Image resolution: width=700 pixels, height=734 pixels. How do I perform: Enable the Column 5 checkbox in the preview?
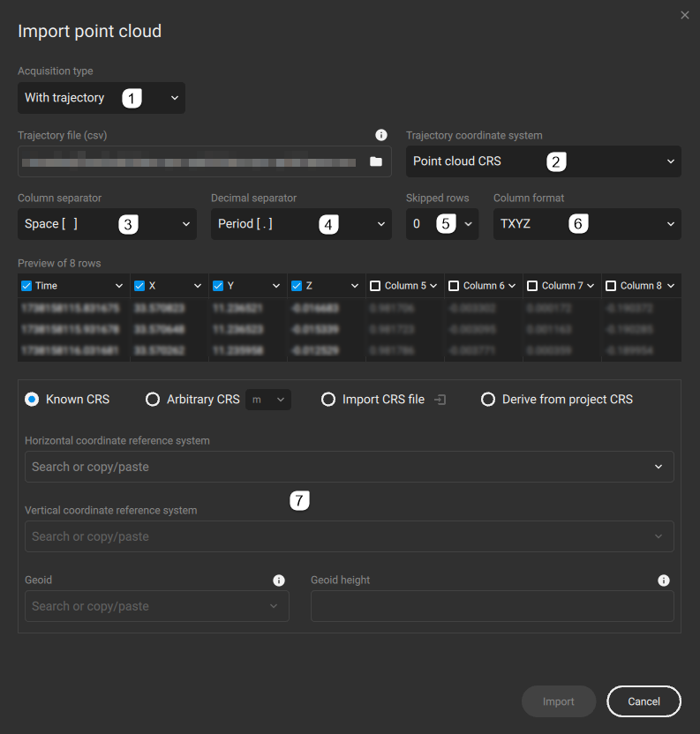click(373, 285)
